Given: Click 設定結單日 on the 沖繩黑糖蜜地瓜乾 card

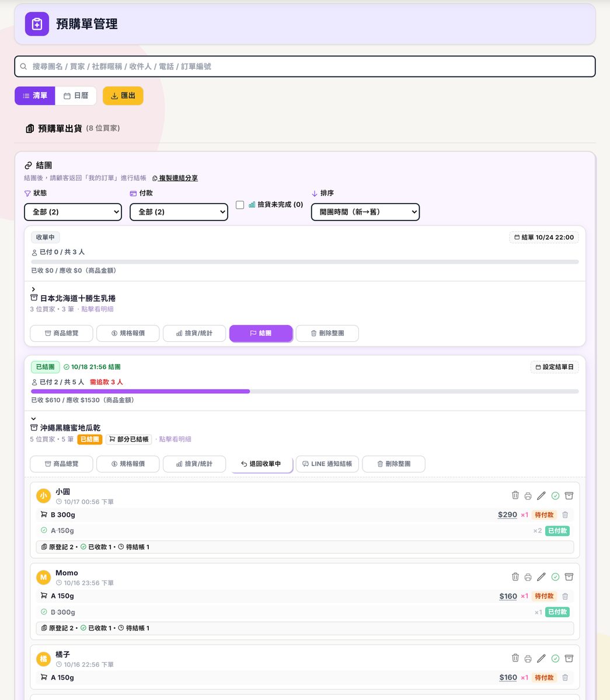Looking at the screenshot, I should [555, 367].
